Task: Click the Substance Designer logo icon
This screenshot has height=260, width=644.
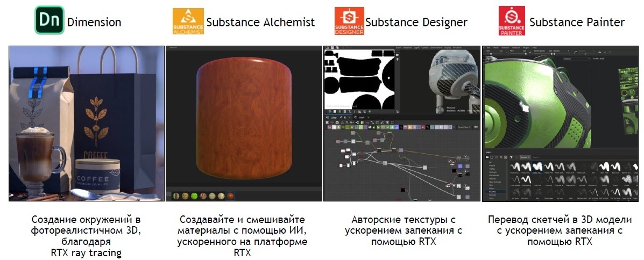Action: point(350,21)
